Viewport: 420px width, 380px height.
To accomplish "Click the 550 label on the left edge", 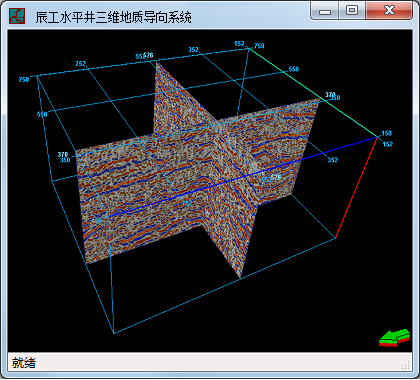I will (x=42, y=115).
